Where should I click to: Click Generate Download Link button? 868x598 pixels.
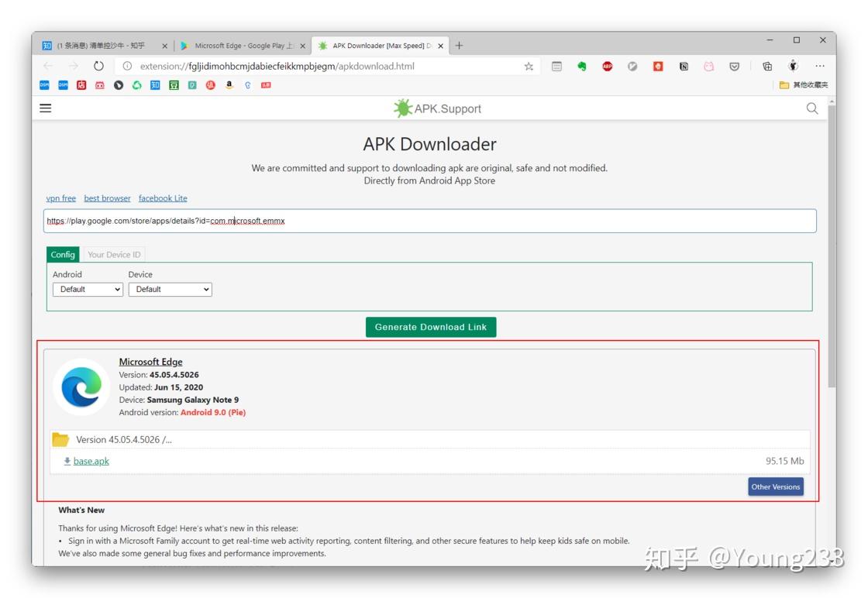pos(431,327)
